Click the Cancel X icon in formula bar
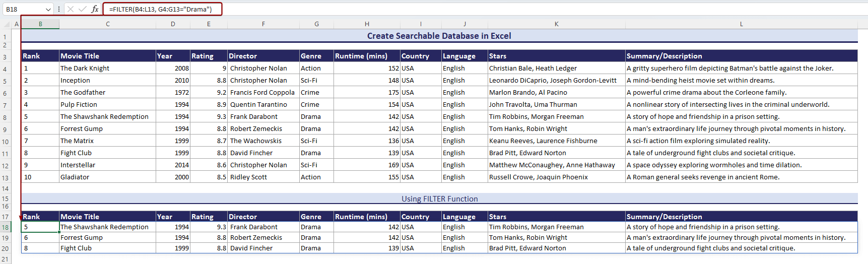 click(x=71, y=9)
